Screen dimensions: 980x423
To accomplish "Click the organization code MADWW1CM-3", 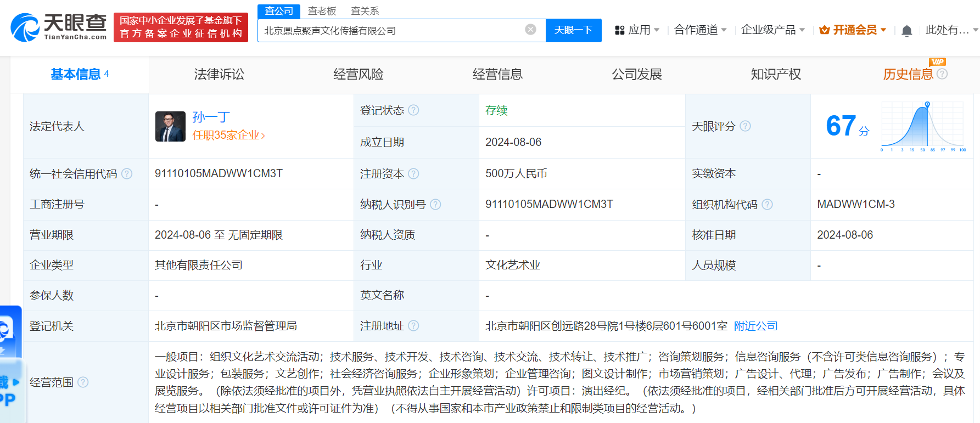I will point(856,204).
